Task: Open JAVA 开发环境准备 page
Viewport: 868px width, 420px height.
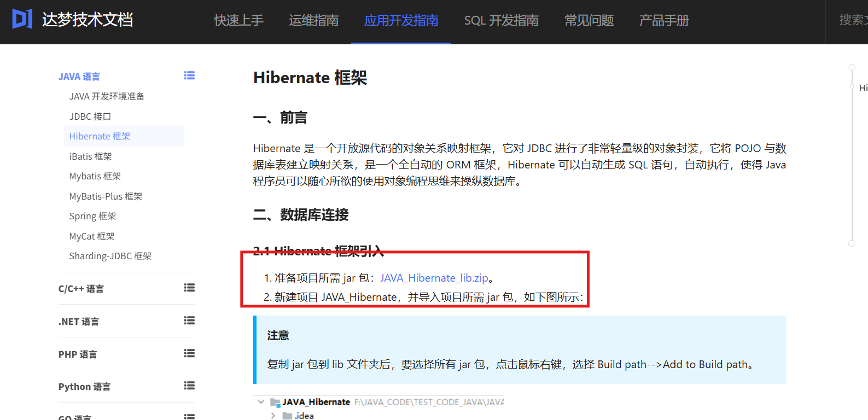Action: [x=107, y=96]
